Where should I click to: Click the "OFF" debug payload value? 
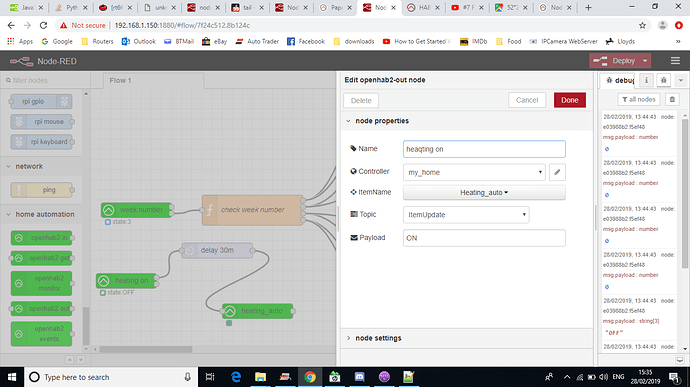[614, 332]
